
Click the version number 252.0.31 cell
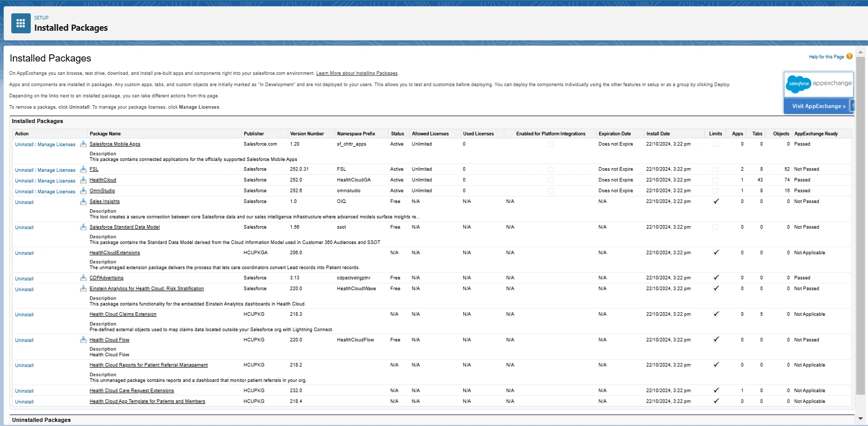(300, 169)
